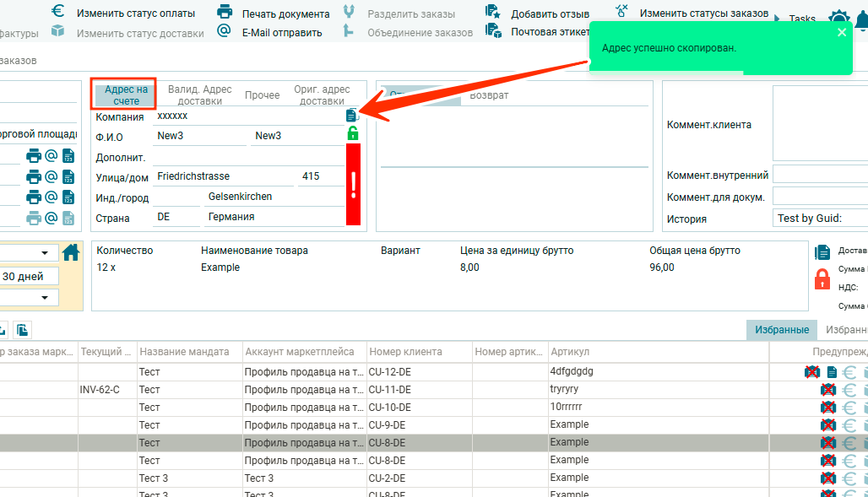Image resolution: width=868 pixels, height=497 pixels.
Task: Click the E-Mail отправить @ icon
Action: pos(224,31)
